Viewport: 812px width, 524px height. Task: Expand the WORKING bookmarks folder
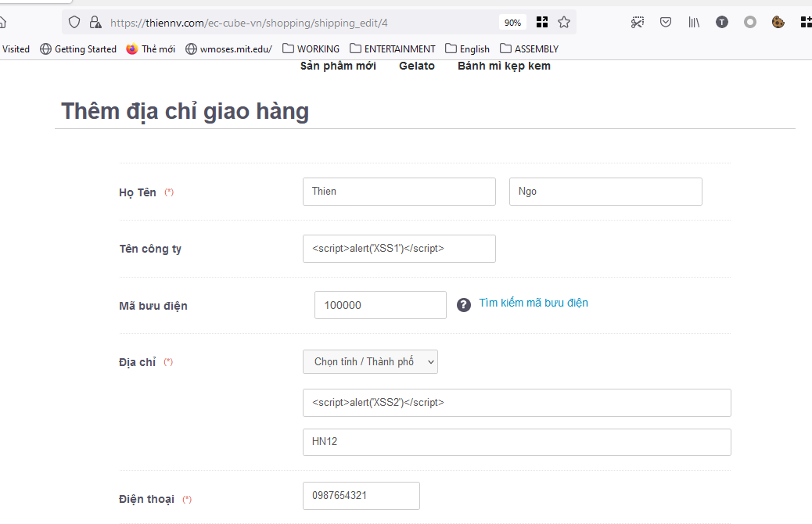(311, 48)
